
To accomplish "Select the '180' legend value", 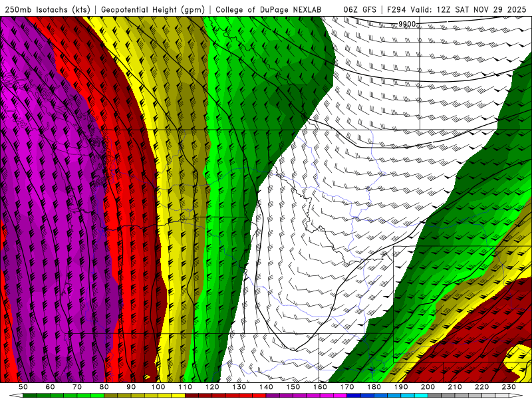I will 374,387.
